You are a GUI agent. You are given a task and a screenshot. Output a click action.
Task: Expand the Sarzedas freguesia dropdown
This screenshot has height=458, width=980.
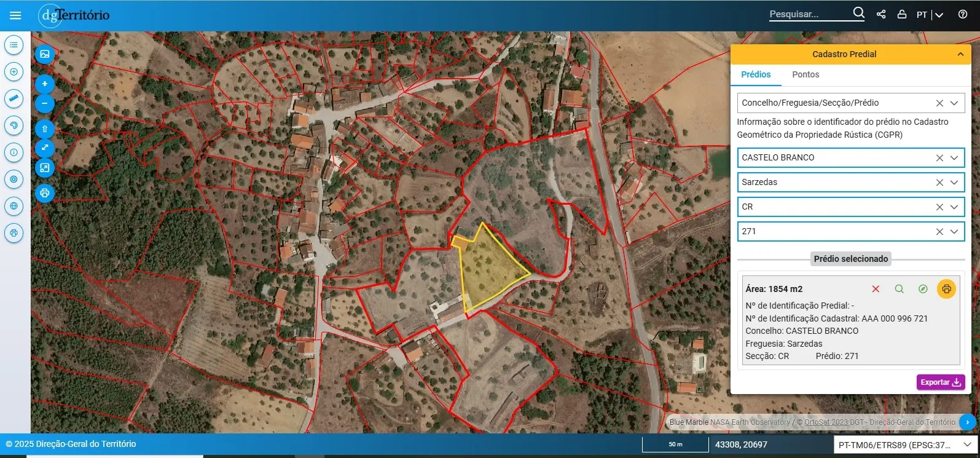point(954,182)
